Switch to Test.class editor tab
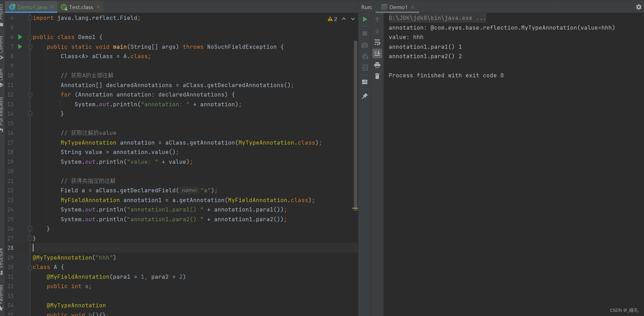The width and height of the screenshot is (644, 316). [x=81, y=7]
